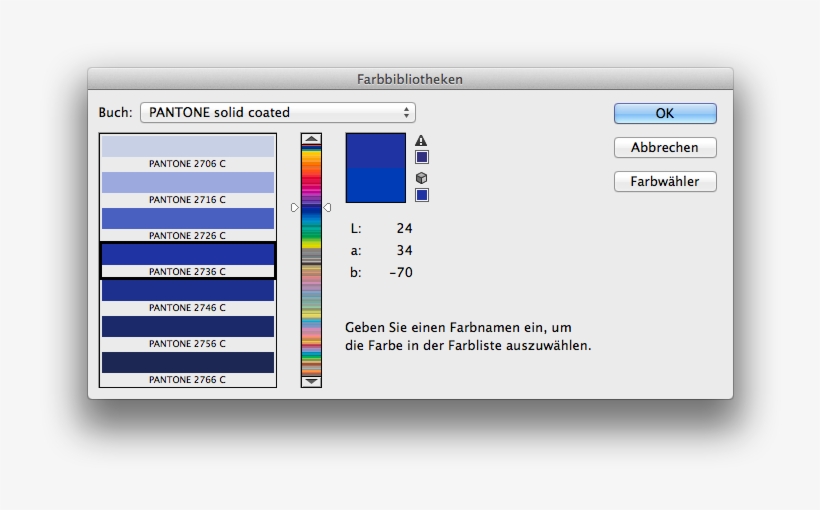820x510 pixels.
Task: Pick the PANTONE 2756 C color
Action: click(x=188, y=333)
